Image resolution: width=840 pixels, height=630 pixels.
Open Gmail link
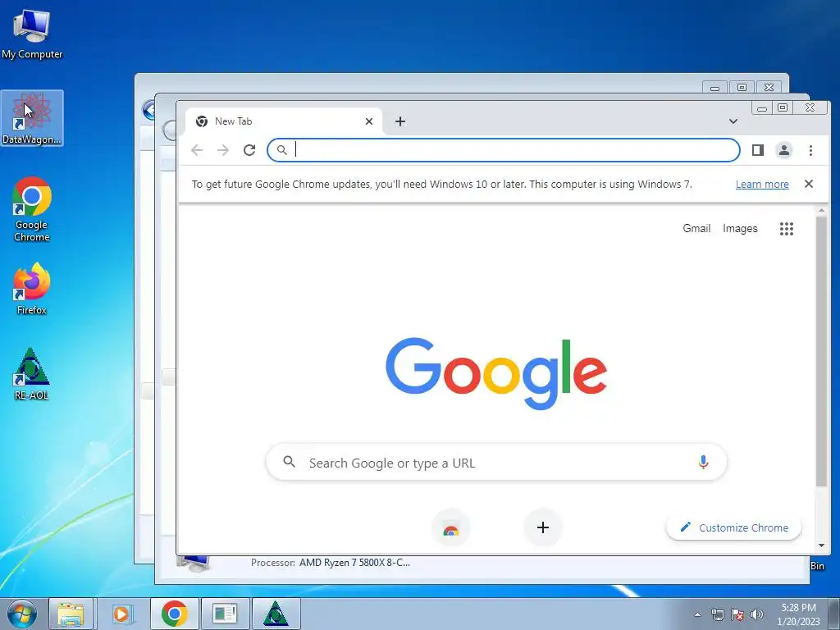[696, 228]
